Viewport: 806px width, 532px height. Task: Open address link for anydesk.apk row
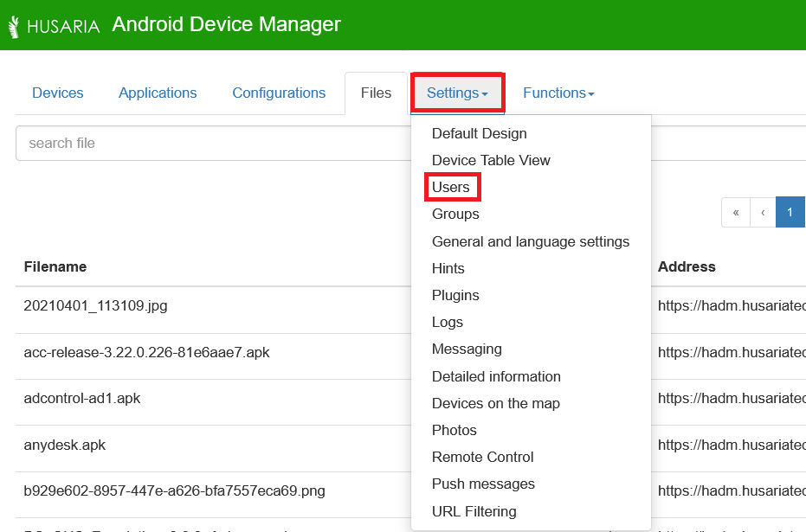[732, 445]
